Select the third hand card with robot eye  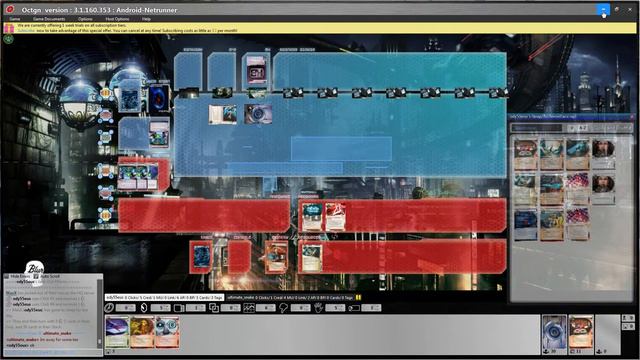(x=167, y=332)
